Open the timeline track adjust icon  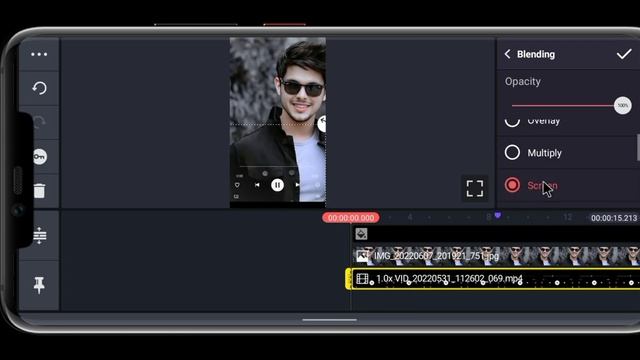(x=40, y=236)
